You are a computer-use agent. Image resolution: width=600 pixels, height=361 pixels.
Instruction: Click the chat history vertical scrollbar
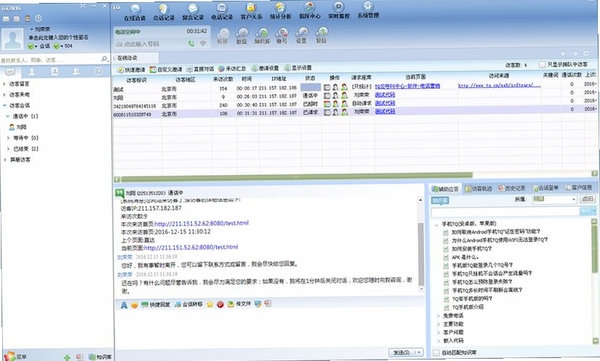coord(421,254)
